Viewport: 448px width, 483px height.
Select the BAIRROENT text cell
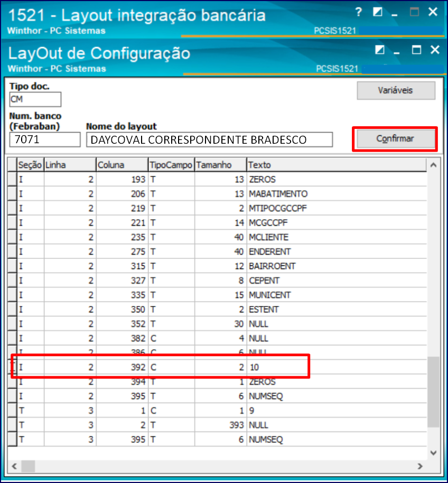pos(337,266)
